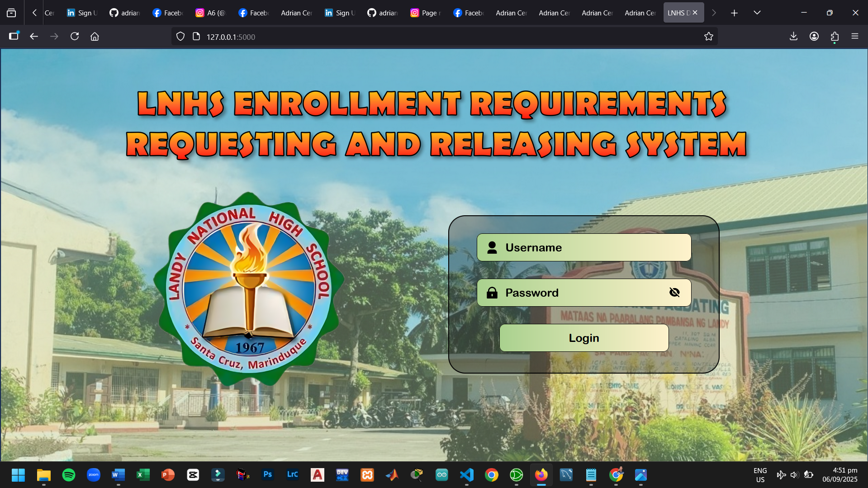Open the Firefox account menu
Viewport: 868px width, 488px height.
click(x=814, y=37)
